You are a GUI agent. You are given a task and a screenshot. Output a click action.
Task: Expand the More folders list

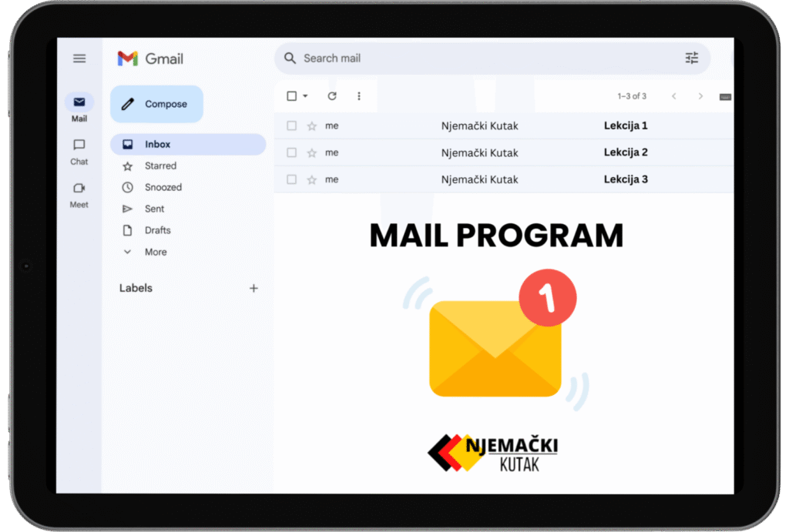[155, 252]
